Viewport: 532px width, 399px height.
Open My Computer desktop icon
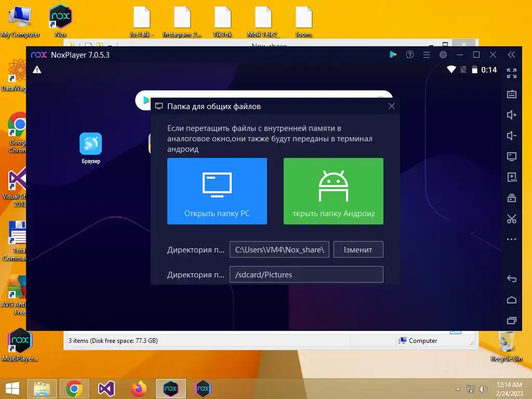(20, 22)
